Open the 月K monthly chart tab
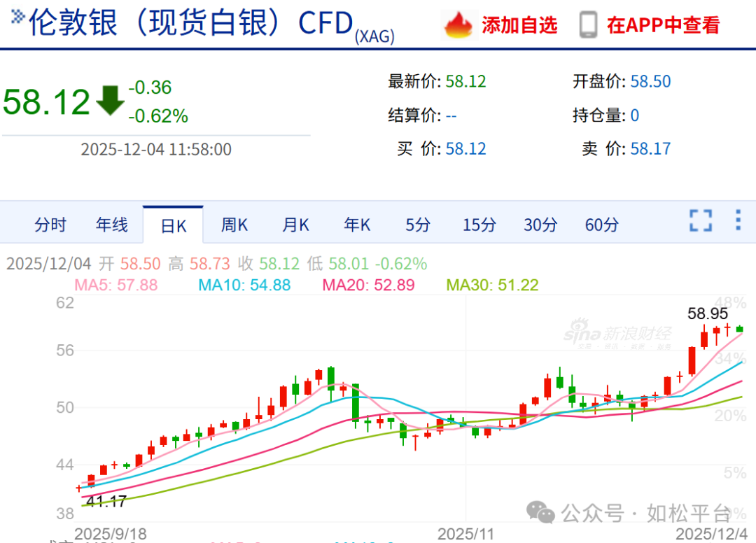The width and height of the screenshot is (756, 543). [295, 224]
